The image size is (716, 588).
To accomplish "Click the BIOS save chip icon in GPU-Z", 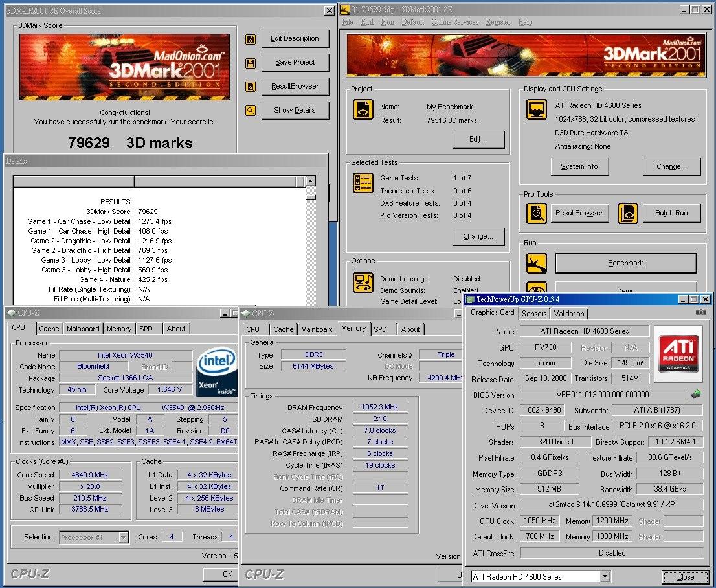I will 696,394.
